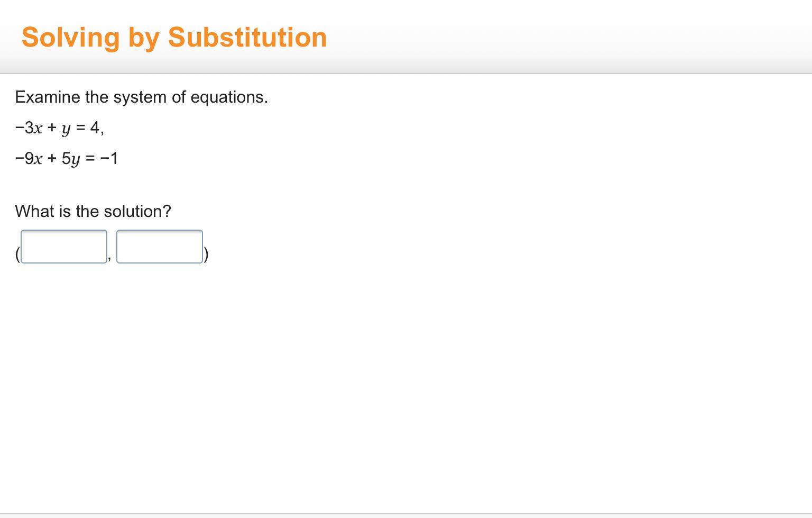Click the word Examine in the instructions

[48, 97]
